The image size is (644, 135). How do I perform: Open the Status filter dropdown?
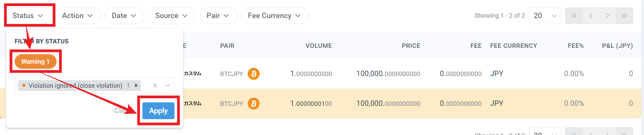pos(28,16)
